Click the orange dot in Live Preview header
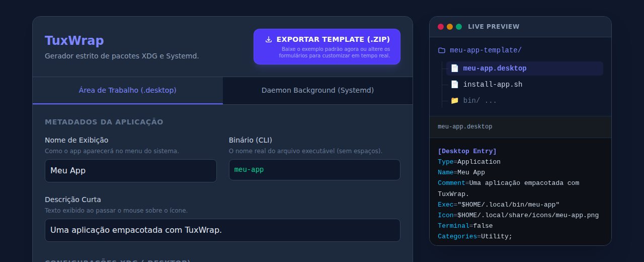The height and width of the screenshot is (262, 644). coord(450,27)
